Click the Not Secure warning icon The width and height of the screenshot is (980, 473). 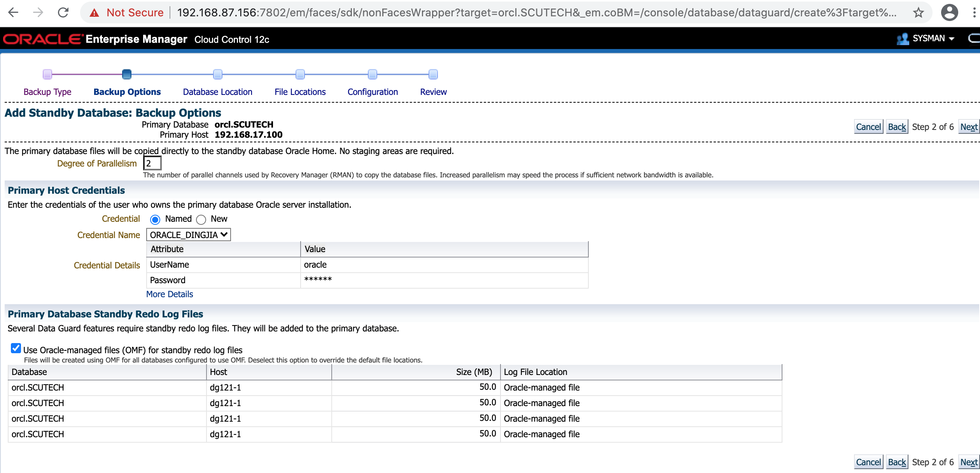click(x=94, y=13)
